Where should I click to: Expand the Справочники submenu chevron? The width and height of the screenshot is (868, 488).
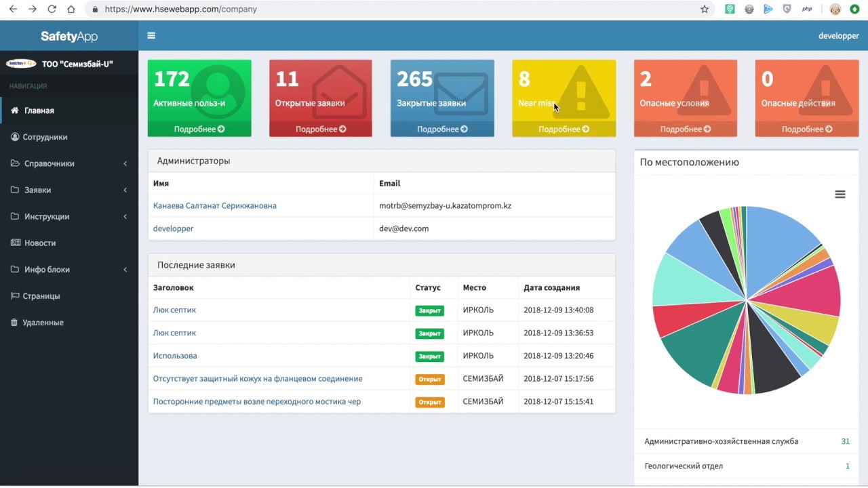point(125,163)
